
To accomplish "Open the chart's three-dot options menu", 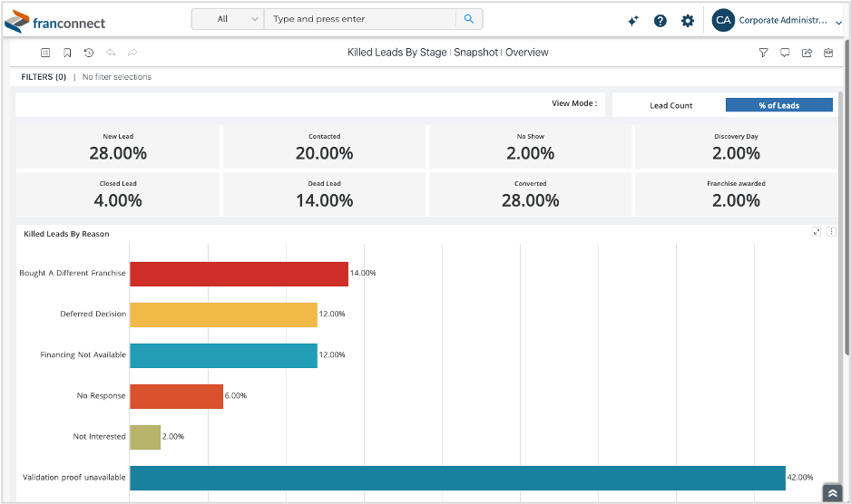I will [831, 232].
